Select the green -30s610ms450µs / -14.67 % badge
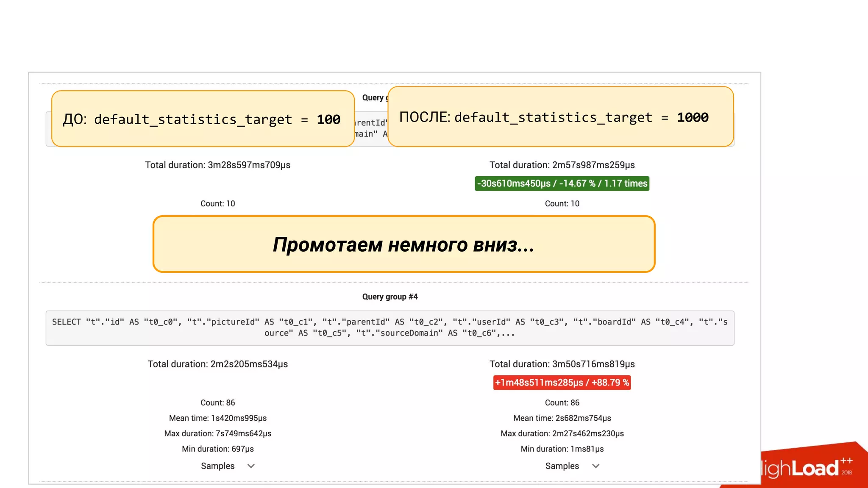 [562, 183]
